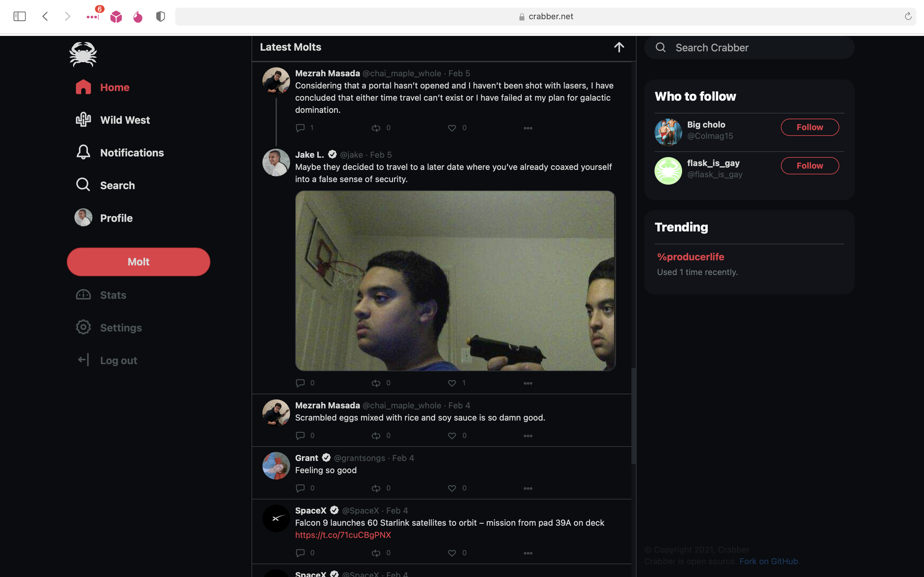Open the %producerlife trending topic

[x=690, y=257]
